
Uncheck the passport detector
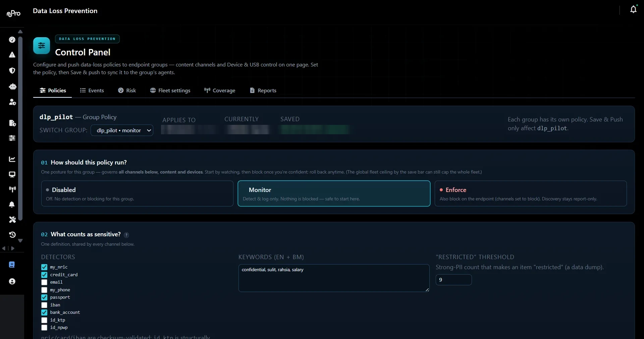coord(44,297)
